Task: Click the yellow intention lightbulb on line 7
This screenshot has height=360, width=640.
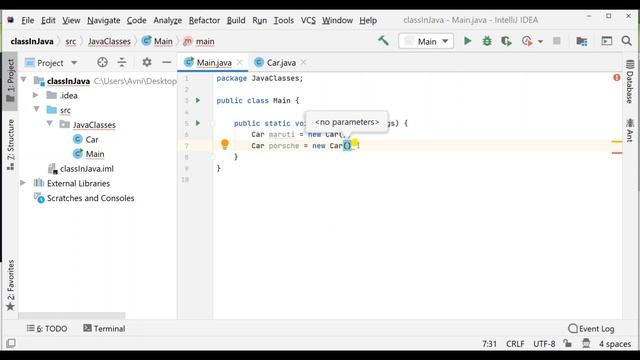Action: coord(224,144)
